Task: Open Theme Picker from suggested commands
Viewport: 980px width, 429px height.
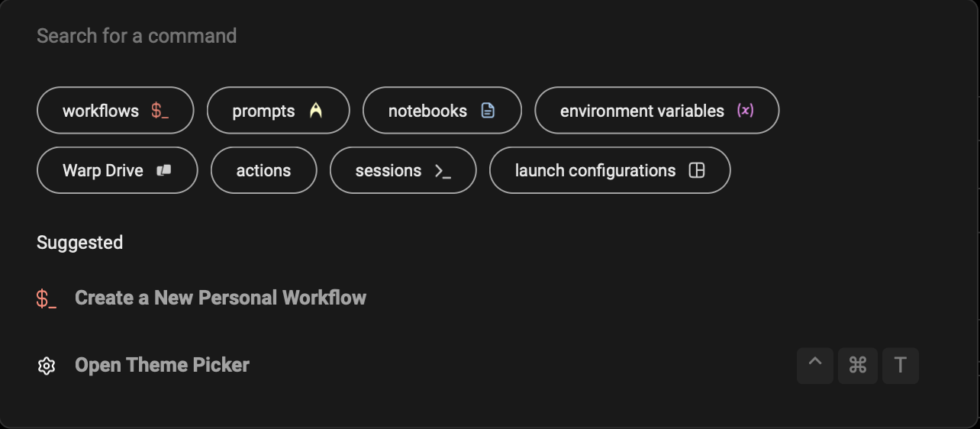Action: [162, 365]
